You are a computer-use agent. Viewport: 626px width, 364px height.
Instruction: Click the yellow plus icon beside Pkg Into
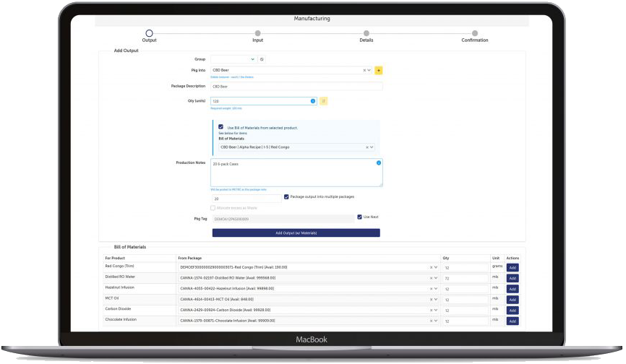[x=379, y=71]
